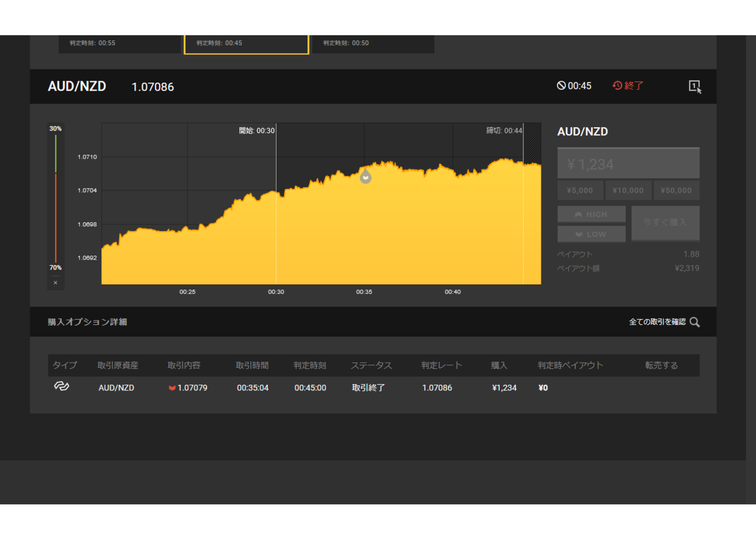The width and height of the screenshot is (756, 539).
Task: Click the 今すぐ購入 purchase button
Action: point(665,223)
